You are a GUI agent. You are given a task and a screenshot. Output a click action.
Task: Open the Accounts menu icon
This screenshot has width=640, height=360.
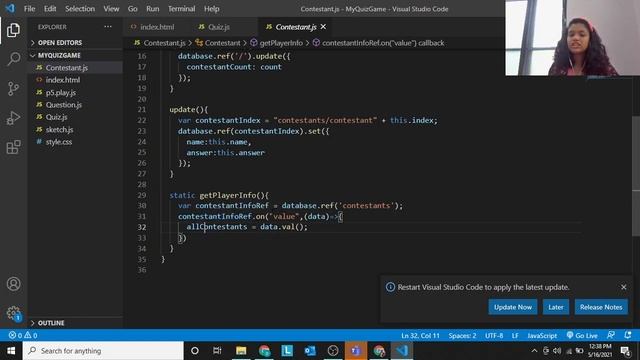(x=13, y=284)
